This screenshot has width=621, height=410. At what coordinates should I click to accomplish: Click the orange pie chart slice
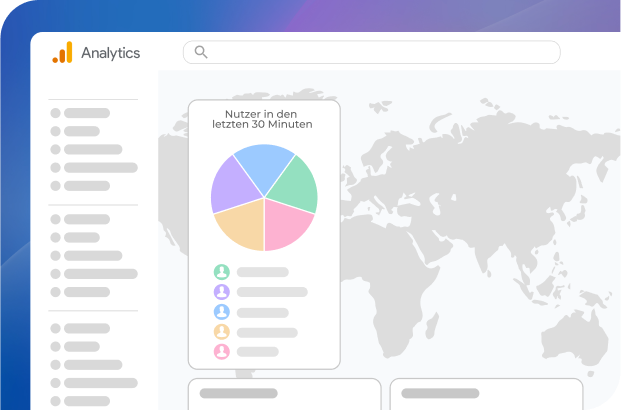pos(242,226)
